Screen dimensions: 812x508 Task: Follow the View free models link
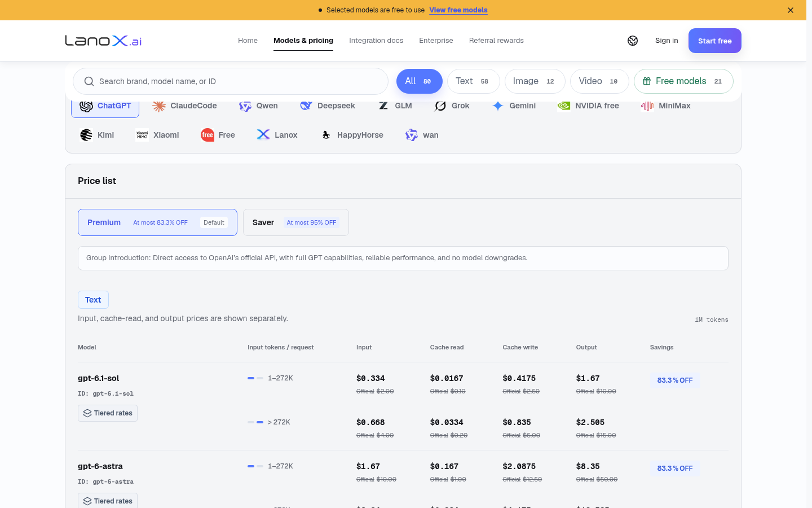click(458, 10)
